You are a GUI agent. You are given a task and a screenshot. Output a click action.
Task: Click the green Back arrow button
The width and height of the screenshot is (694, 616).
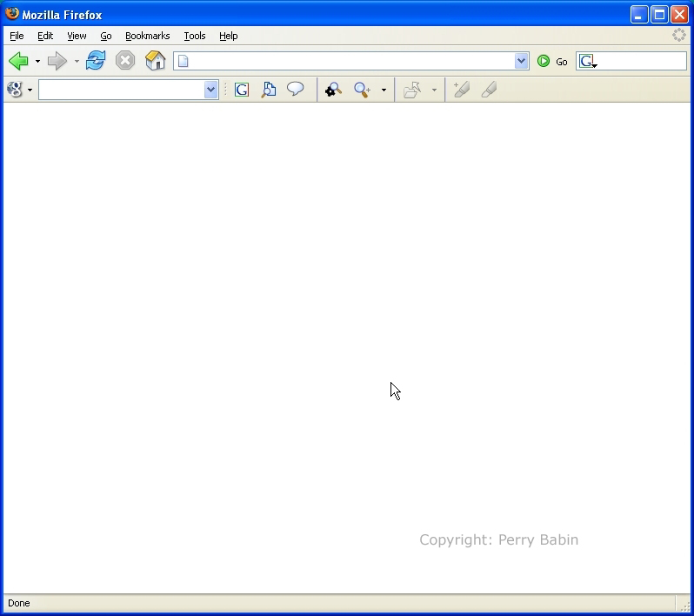[18, 61]
